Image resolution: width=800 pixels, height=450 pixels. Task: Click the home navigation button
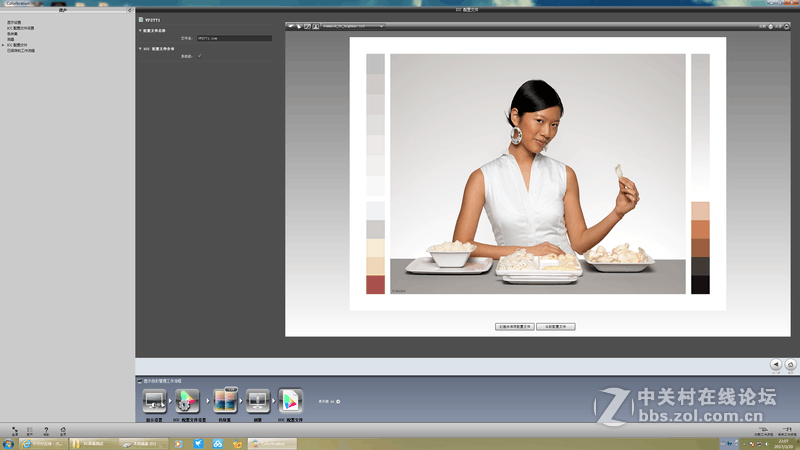790,364
